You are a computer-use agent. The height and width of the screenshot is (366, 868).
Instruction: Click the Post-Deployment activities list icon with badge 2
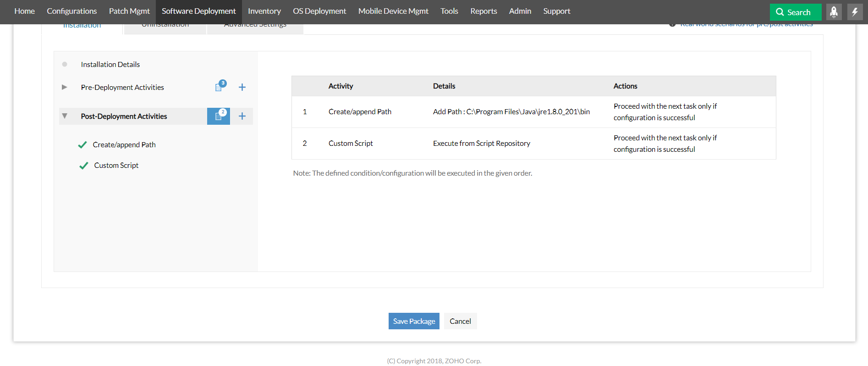[x=219, y=116]
